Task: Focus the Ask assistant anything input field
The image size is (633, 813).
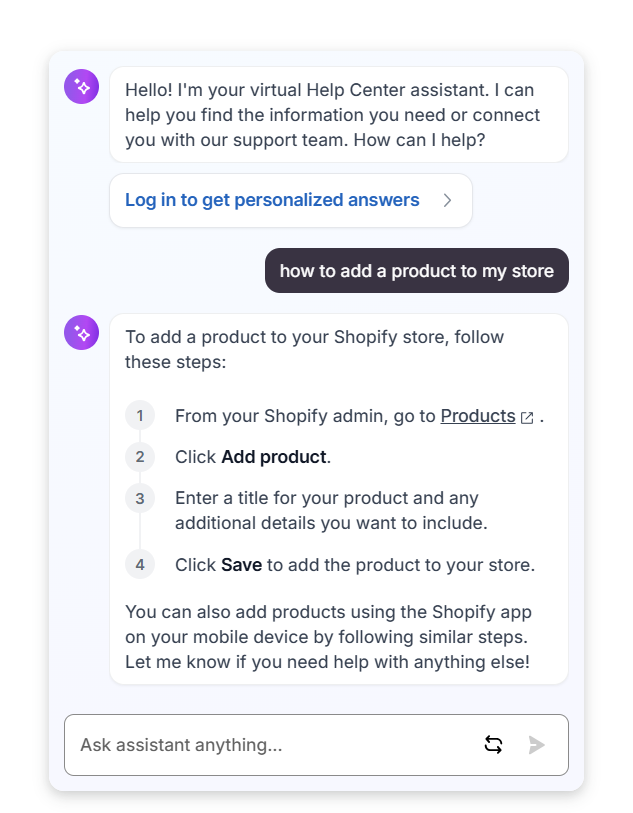Action: pyautogui.click(x=270, y=745)
